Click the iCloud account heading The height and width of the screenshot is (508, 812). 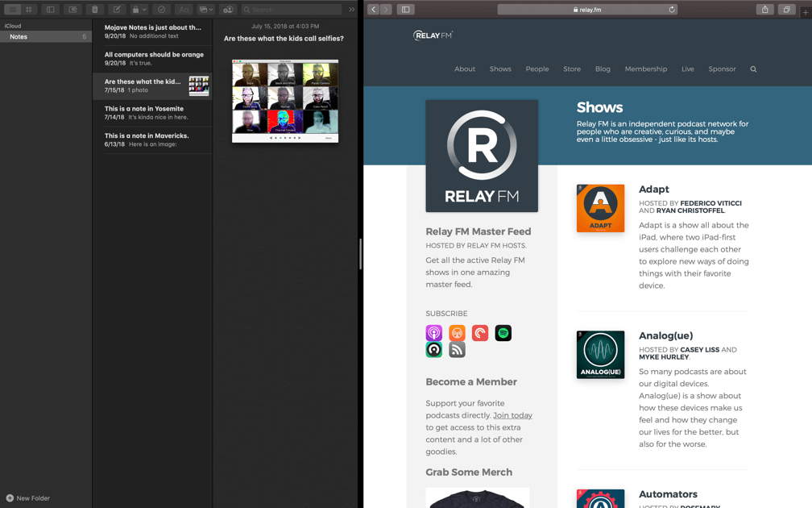[13, 26]
